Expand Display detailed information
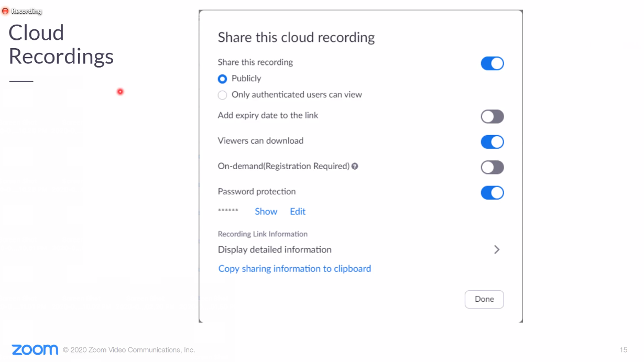644x362 pixels. click(275, 249)
